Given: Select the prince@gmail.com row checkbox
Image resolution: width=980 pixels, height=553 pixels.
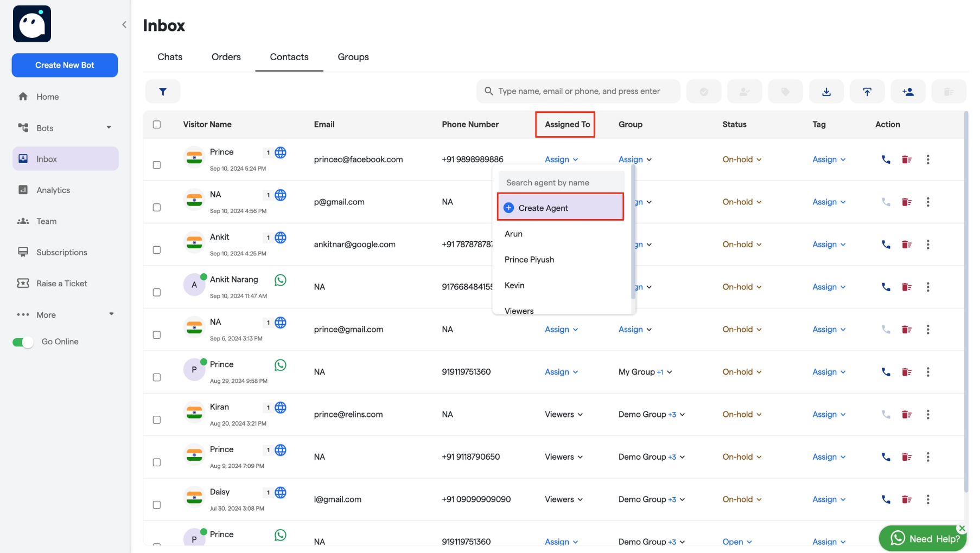Looking at the screenshot, I should coord(157,335).
